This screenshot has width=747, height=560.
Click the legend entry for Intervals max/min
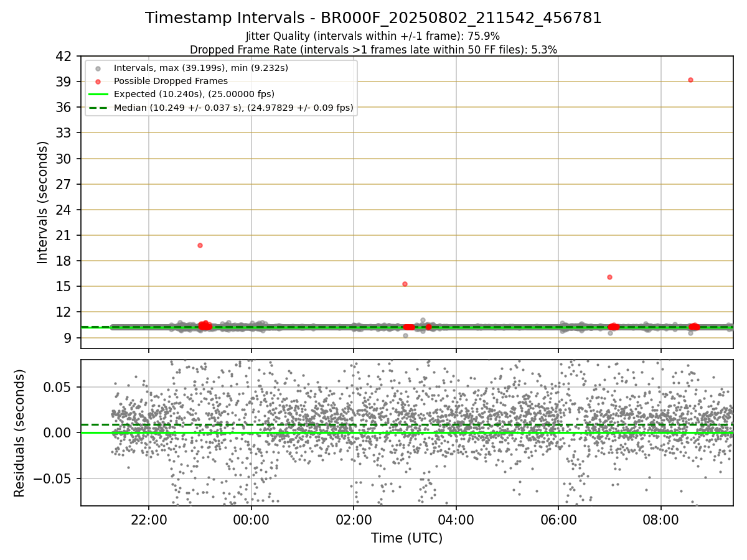pos(200,67)
